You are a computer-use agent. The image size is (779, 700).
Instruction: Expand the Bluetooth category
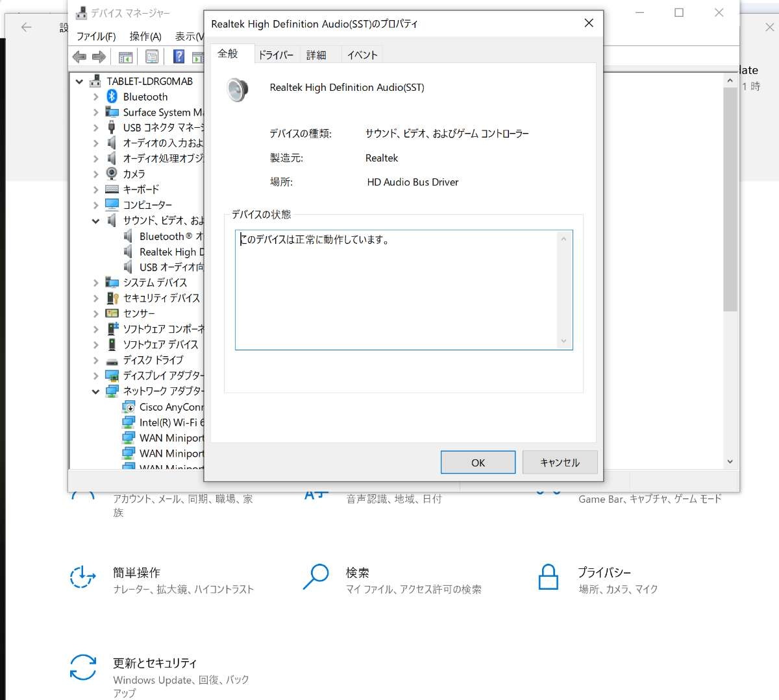96,97
